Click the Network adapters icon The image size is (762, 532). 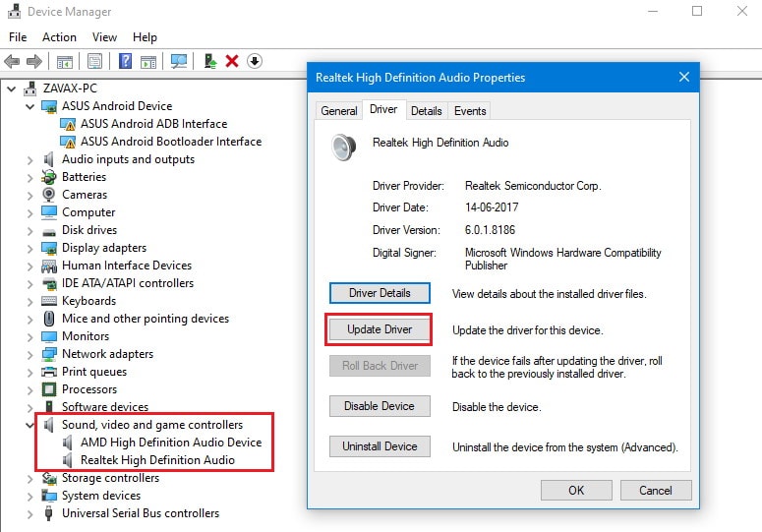[x=49, y=354]
